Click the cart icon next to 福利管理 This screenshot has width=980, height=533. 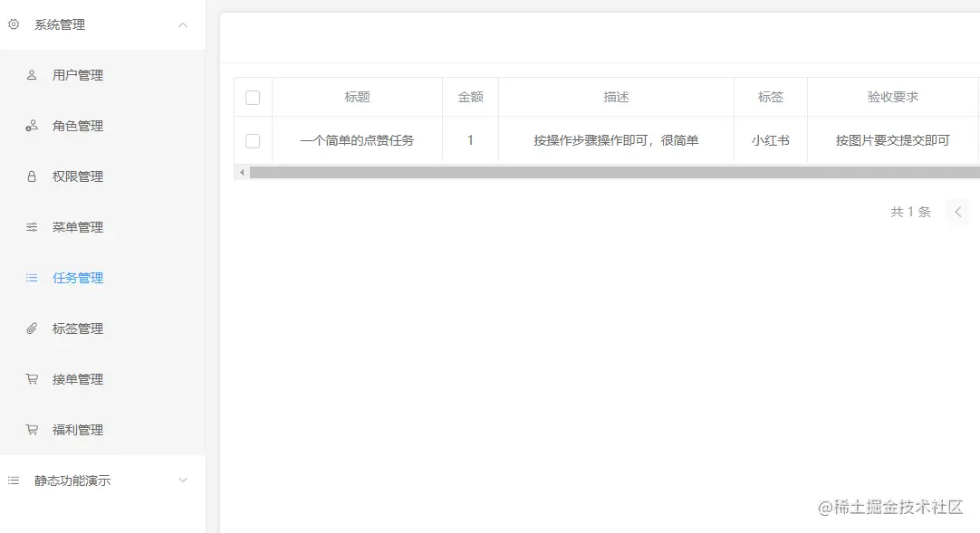[32, 430]
